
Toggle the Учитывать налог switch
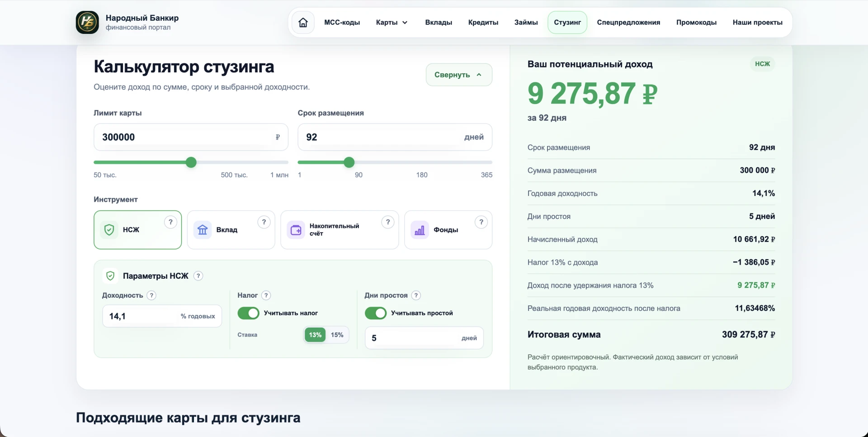(x=249, y=313)
